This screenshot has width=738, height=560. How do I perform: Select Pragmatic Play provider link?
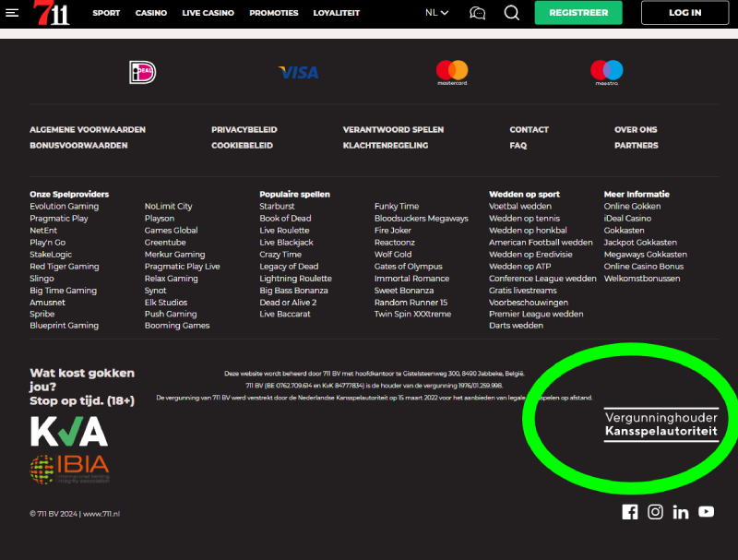click(x=59, y=219)
